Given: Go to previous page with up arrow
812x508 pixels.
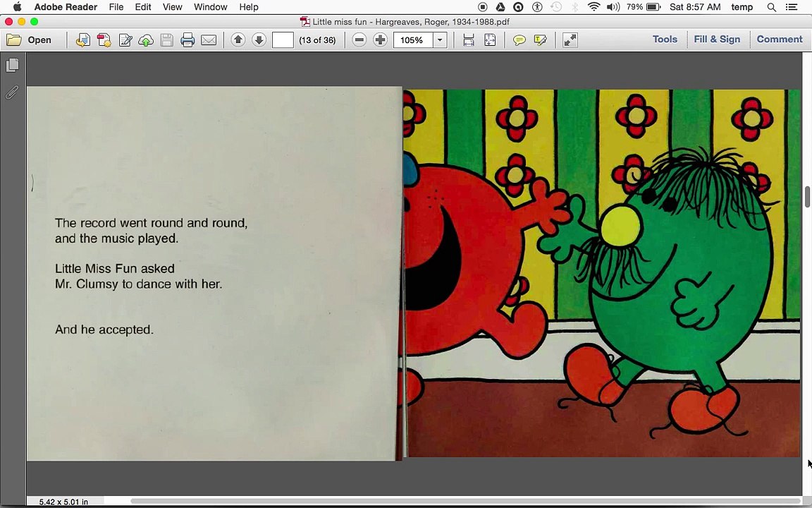Looking at the screenshot, I should 238,40.
